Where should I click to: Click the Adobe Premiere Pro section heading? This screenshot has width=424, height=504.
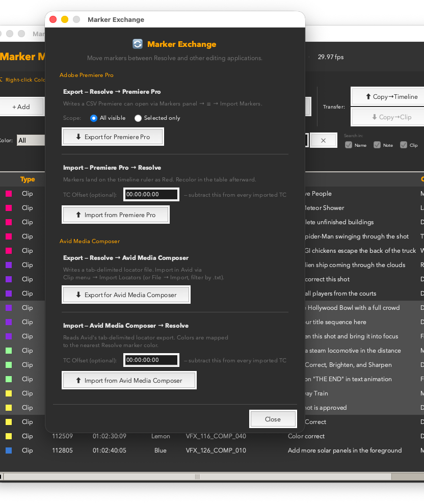[x=87, y=75]
